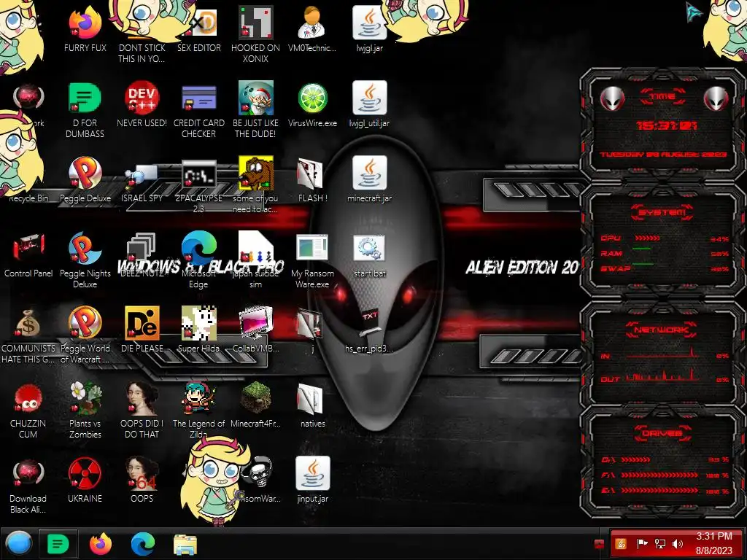Screen dimensions: 747x560
Task: Open Control Panel desktop icon
Action: pyautogui.click(x=28, y=248)
